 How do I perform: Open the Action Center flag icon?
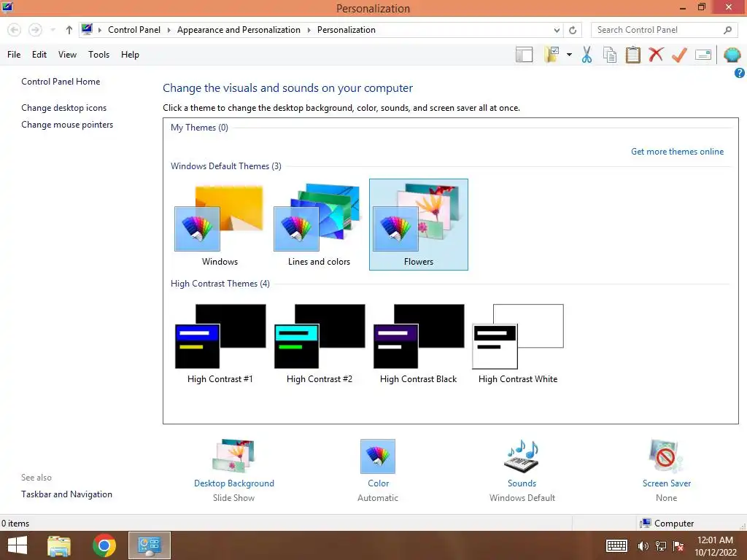coord(678,546)
